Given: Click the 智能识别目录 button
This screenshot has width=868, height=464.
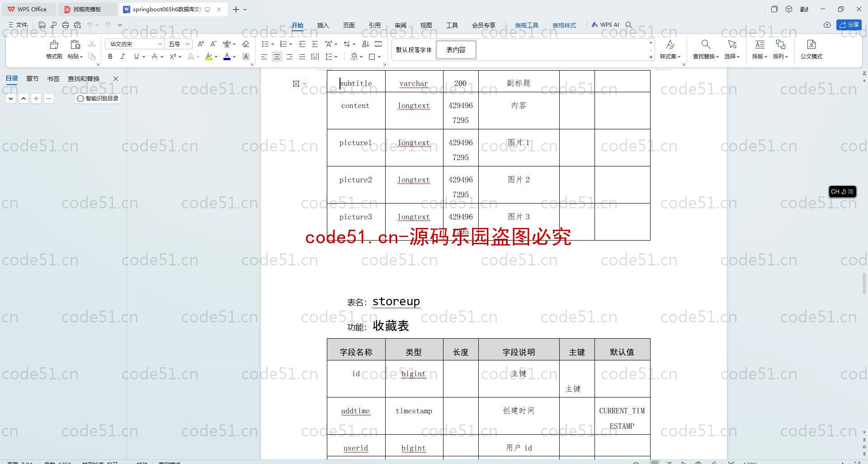Looking at the screenshot, I should pos(98,98).
